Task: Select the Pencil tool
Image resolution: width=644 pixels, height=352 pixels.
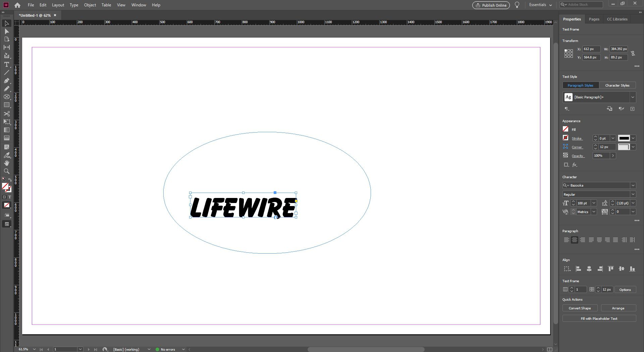Action: point(6,89)
